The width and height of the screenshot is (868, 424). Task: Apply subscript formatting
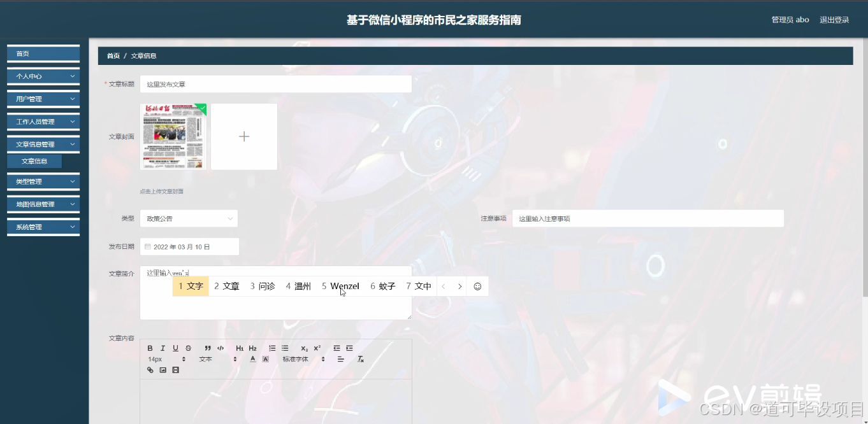point(305,348)
